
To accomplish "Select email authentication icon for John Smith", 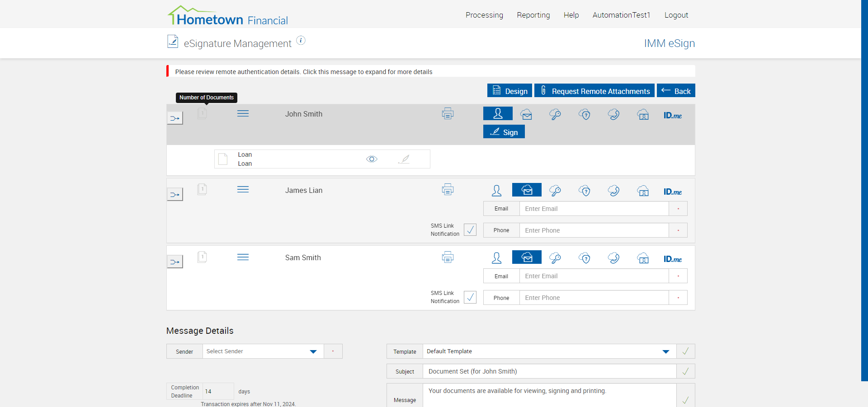I will pos(526,115).
